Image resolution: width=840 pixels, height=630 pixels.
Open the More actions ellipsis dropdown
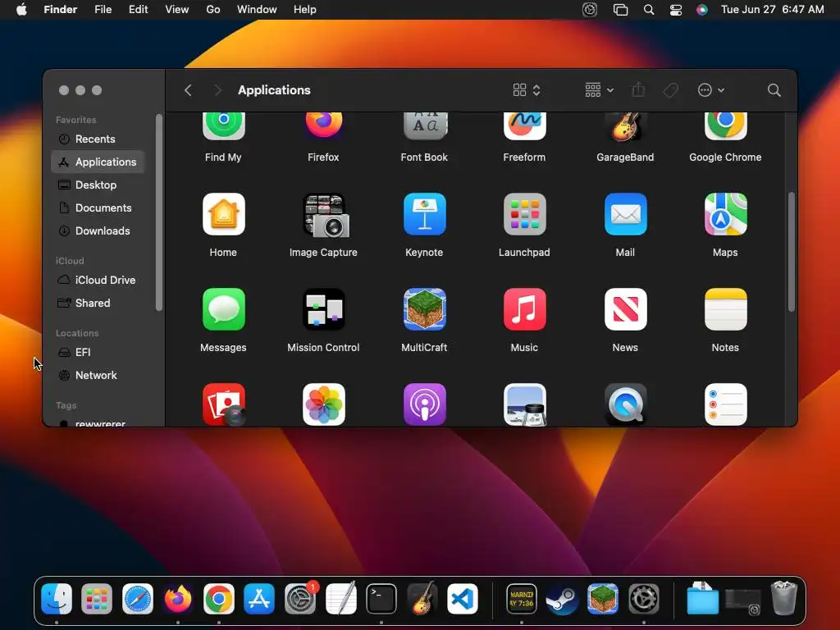[711, 90]
